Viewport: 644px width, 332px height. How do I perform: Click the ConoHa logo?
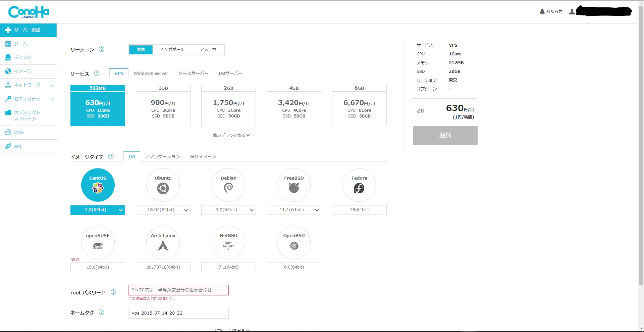(x=29, y=12)
